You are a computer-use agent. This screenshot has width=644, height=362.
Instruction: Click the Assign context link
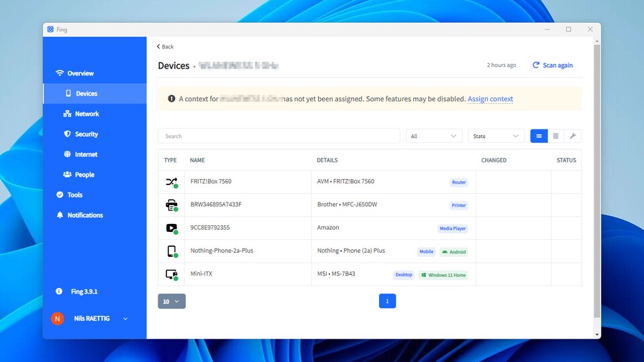point(490,99)
